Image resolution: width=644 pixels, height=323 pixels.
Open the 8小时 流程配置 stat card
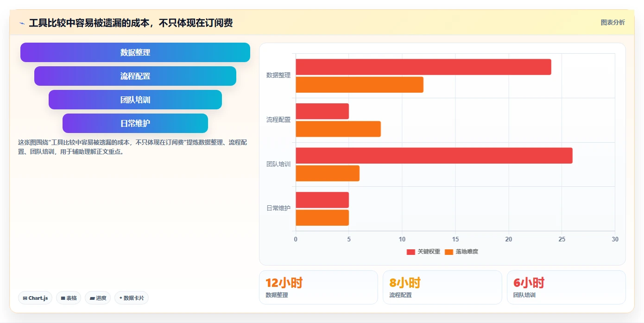(x=442, y=287)
